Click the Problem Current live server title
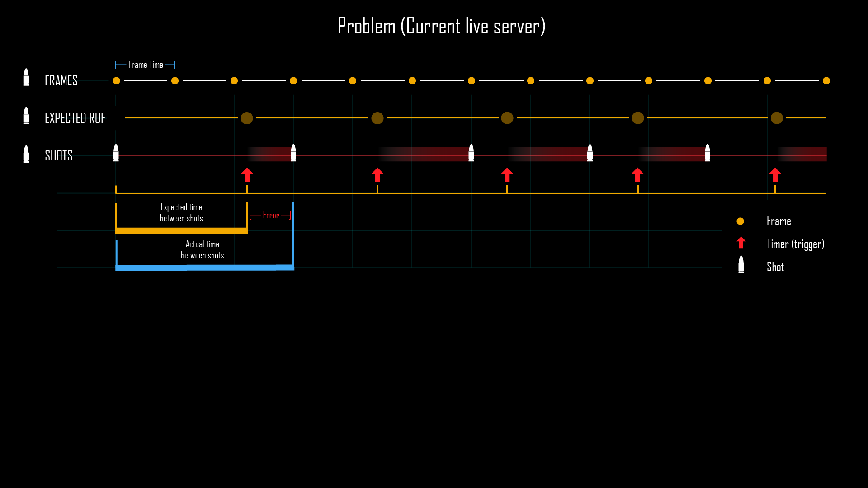The width and height of the screenshot is (868, 488). (x=434, y=26)
